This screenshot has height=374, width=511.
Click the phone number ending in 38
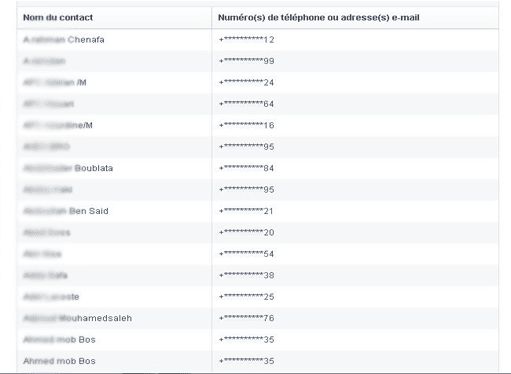(x=247, y=275)
